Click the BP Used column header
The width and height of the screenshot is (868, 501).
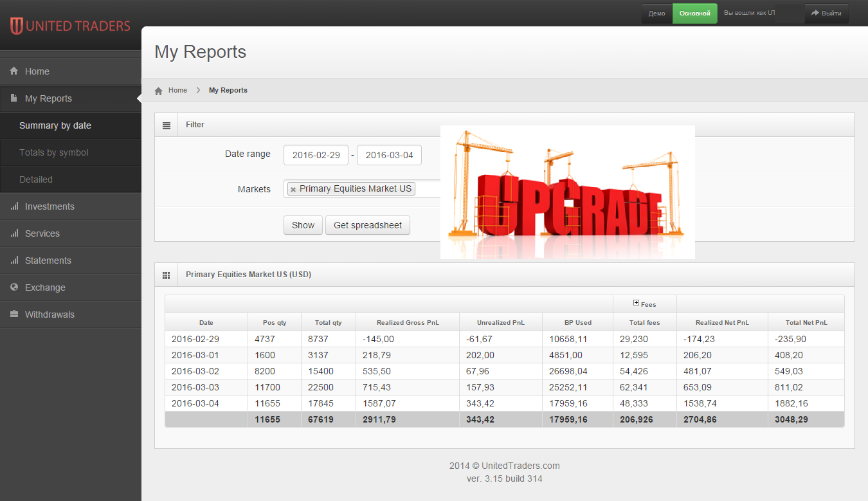[577, 322]
